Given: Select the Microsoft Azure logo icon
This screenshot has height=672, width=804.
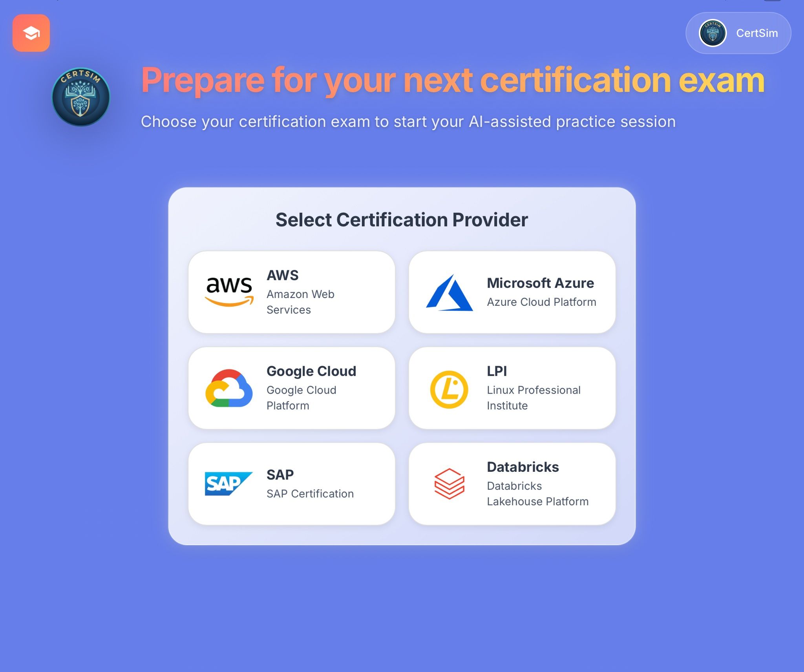Looking at the screenshot, I should click(450, 292).
